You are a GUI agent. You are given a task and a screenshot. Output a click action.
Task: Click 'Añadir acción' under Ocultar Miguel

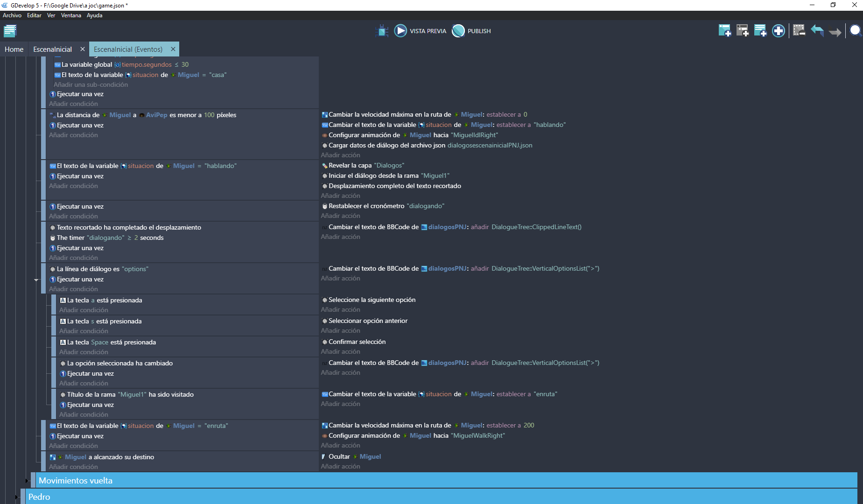click(x=340, y=467)
